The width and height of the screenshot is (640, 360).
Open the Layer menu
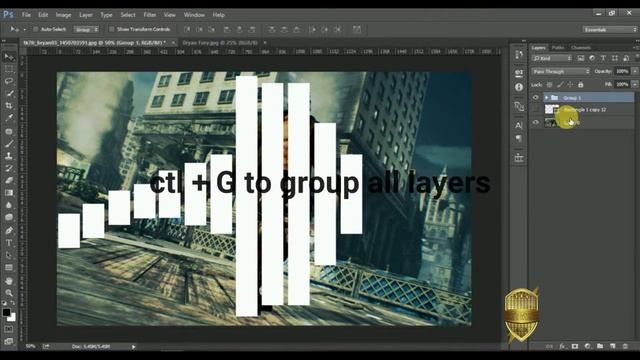pos(86,15)
